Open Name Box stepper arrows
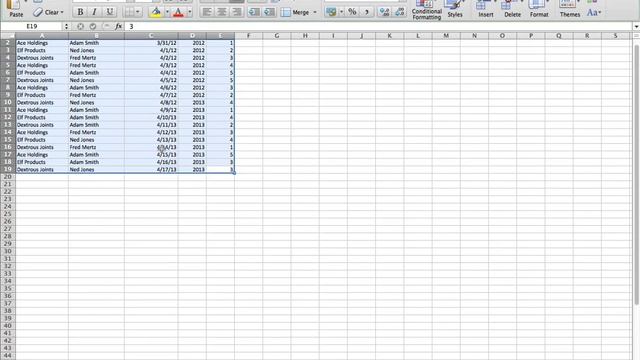640x360 pixels. (x=66, y=26)
